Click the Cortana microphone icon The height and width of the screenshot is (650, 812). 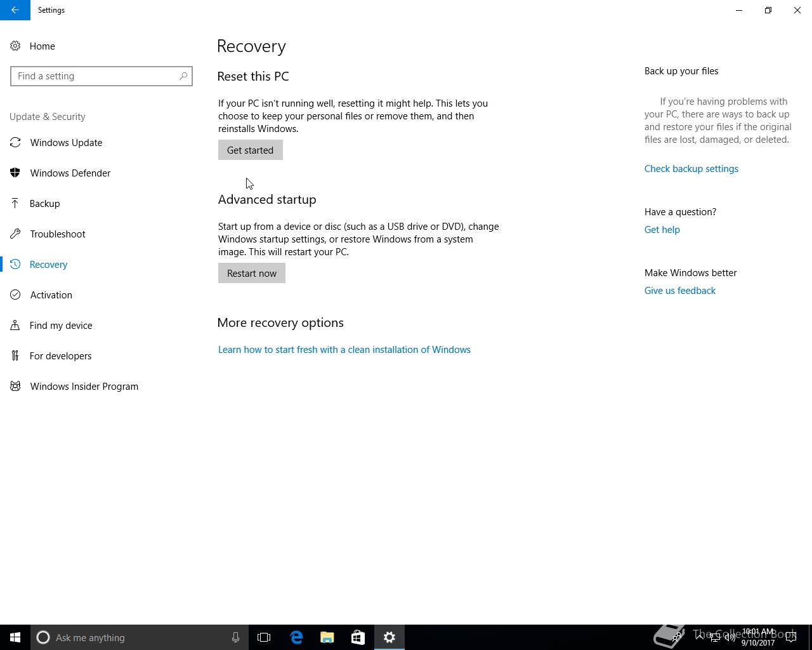[235, 637]
